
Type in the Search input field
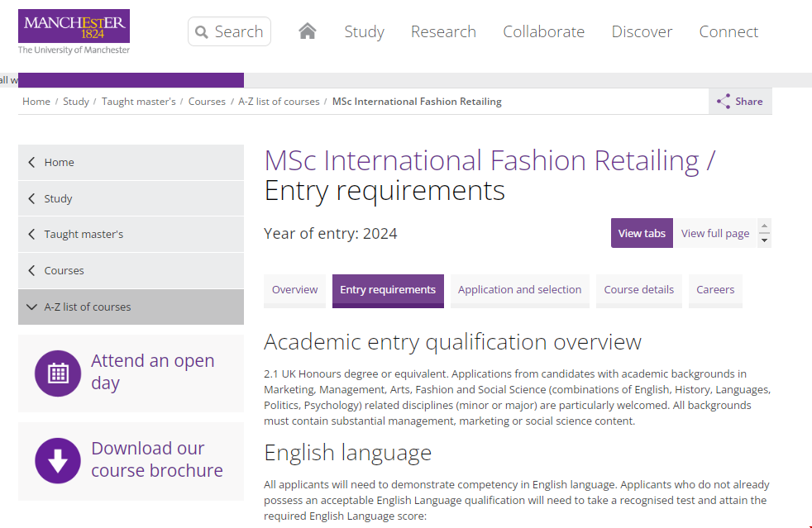(240, 32)
